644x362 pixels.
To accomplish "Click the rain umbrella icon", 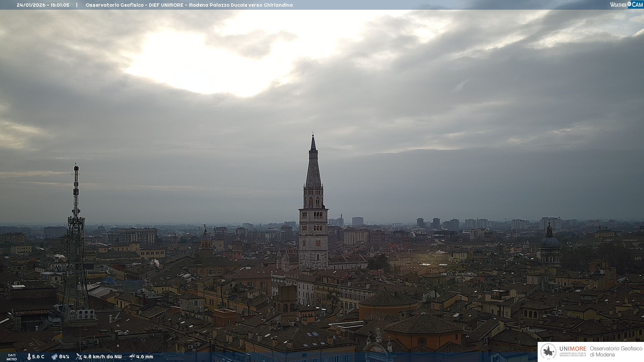I will click(x=132, y=357).
